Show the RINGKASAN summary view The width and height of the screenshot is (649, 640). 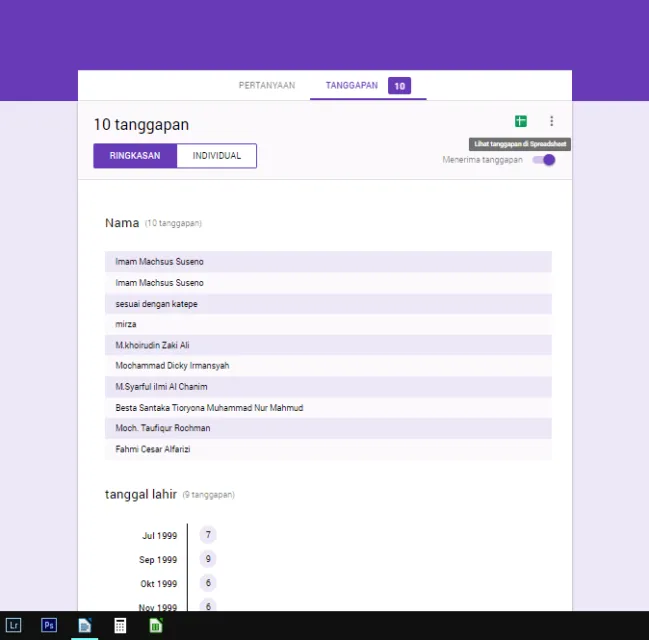[135, 156]
